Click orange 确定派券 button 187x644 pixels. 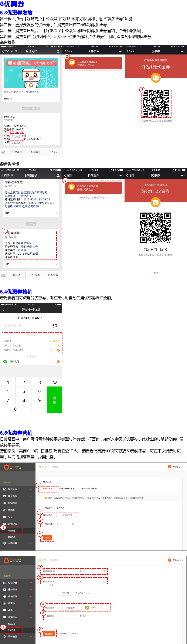(x=49, y=634)
